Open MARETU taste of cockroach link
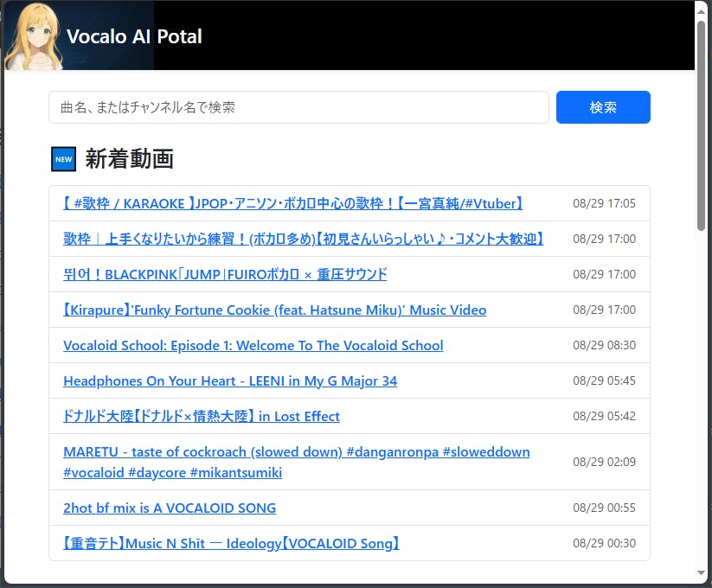This screenshot has width=712, height=588. (296, 451)
